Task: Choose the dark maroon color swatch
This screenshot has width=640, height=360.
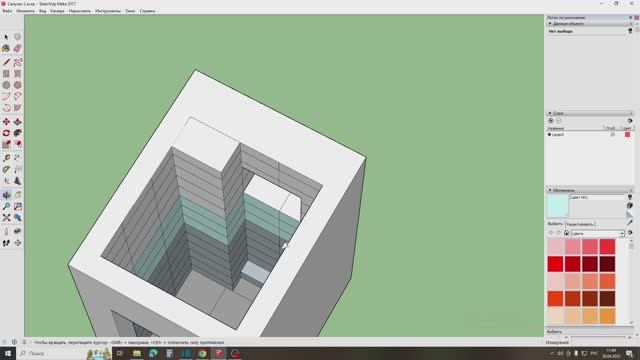Action: coord(607,264)
